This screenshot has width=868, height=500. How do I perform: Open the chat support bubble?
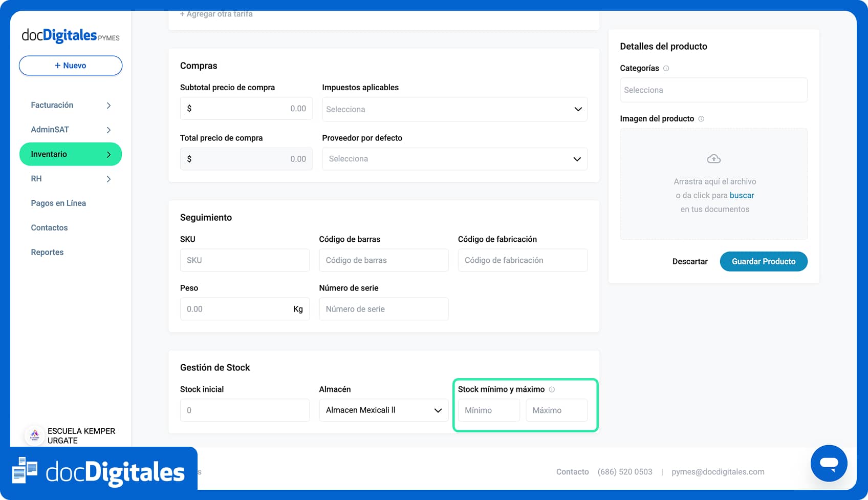click(829, 463)
